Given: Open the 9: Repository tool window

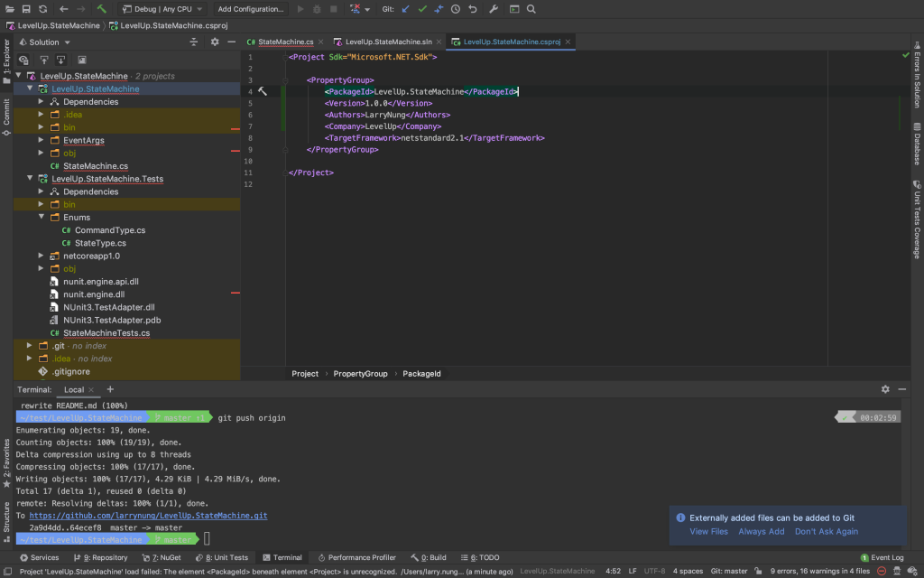Looking at the screenshot, I should pos(101,557).
